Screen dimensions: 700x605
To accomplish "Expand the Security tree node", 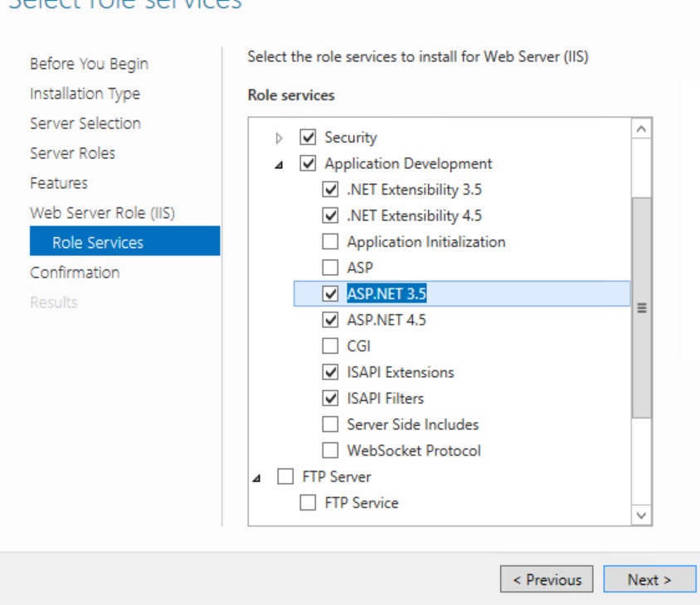I will click(x=281, y=137).
